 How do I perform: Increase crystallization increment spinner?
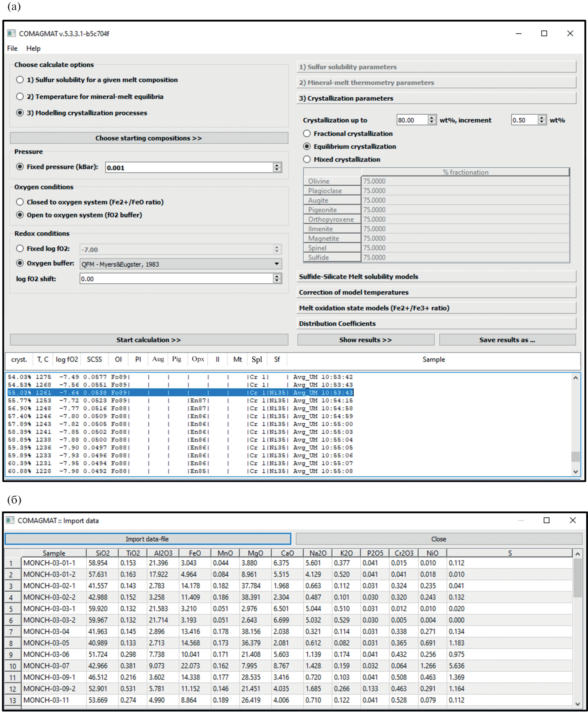tap(542, 117)
